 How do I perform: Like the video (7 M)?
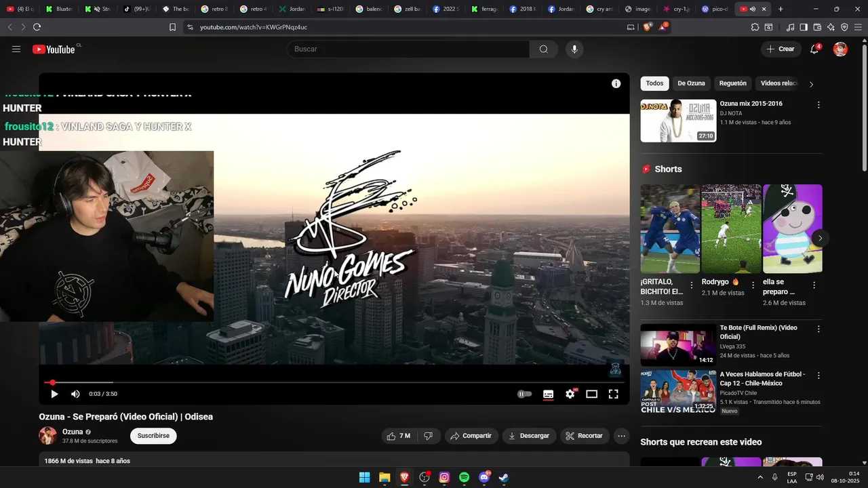pyautogui.click(x=399, y=436)
